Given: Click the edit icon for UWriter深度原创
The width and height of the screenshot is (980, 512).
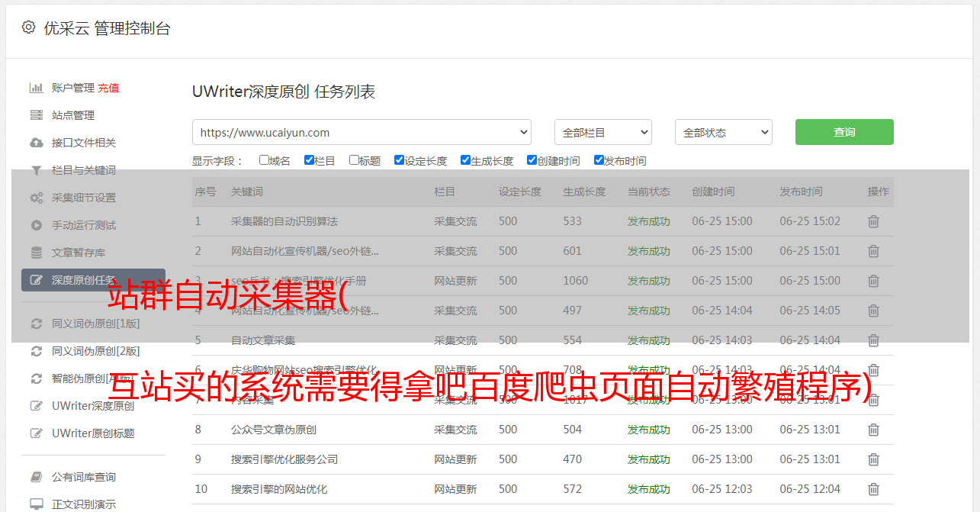Looking at the screenshot, I should pyautogui.click(x=36, y=406).
